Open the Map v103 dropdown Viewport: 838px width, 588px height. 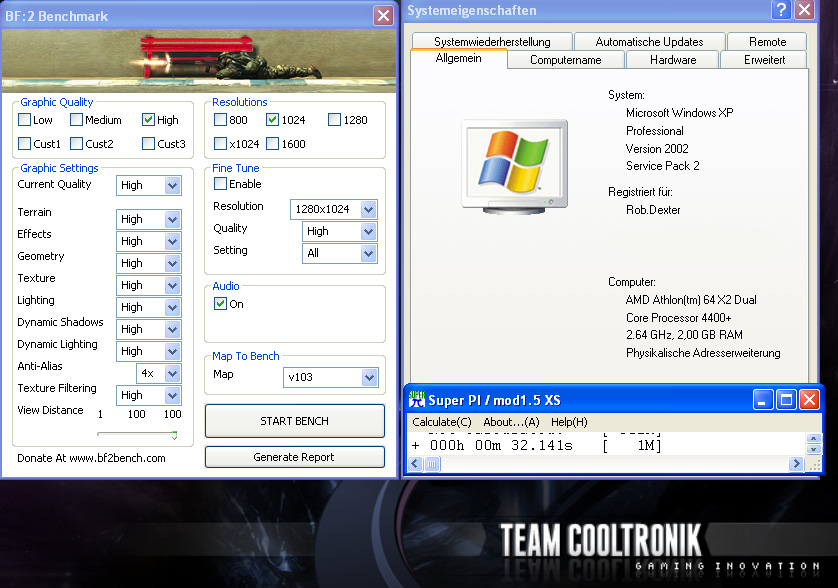[x=369, y=377]
